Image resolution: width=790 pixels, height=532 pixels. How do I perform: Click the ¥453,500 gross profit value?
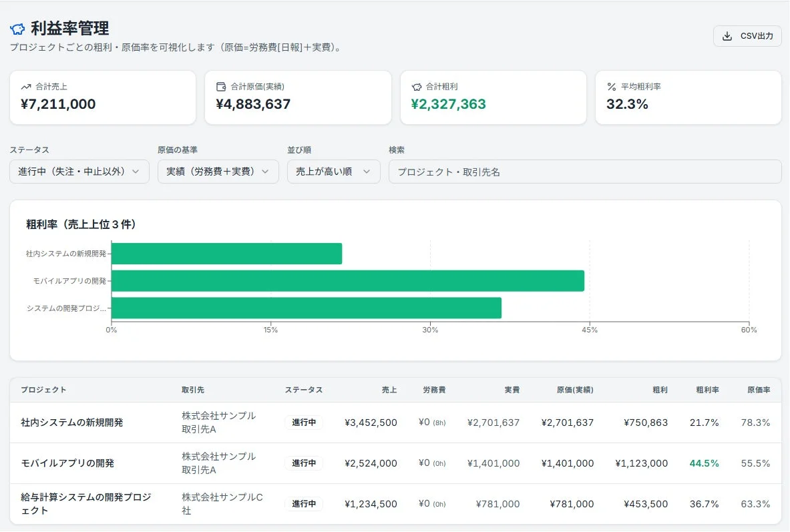pyautogui.click(x=645, y=504)
